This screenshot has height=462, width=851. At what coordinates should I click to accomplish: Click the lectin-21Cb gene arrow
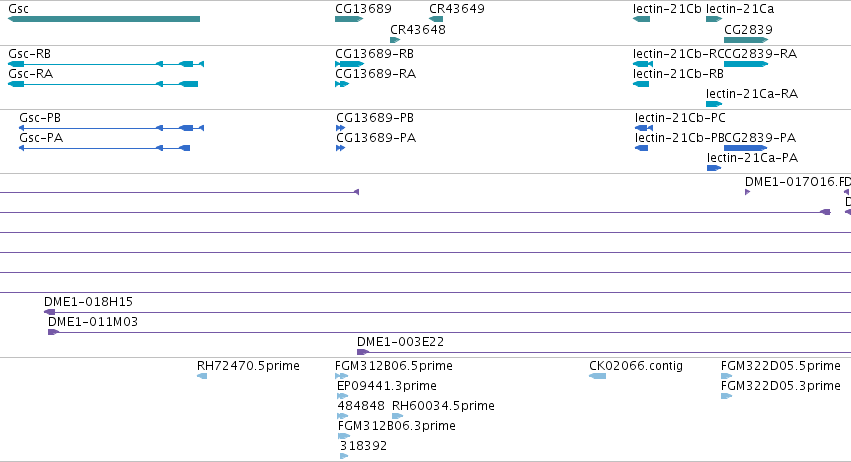[x=642, y=19]
